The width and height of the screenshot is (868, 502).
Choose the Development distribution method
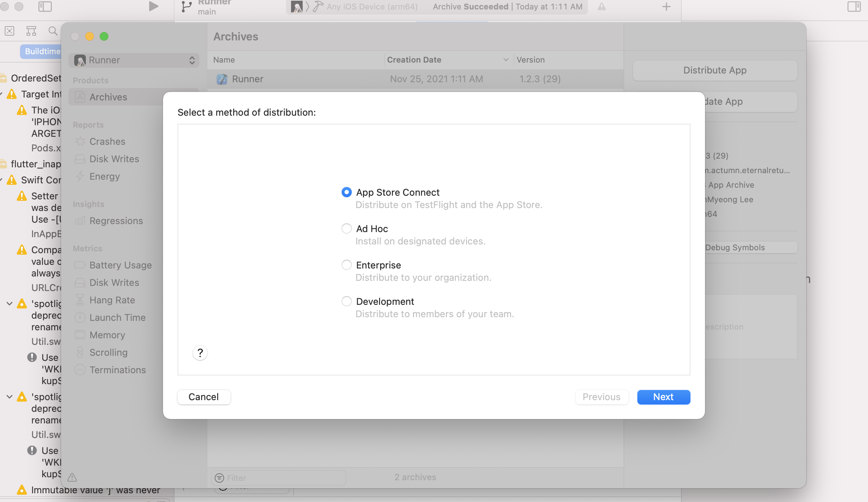346,301
